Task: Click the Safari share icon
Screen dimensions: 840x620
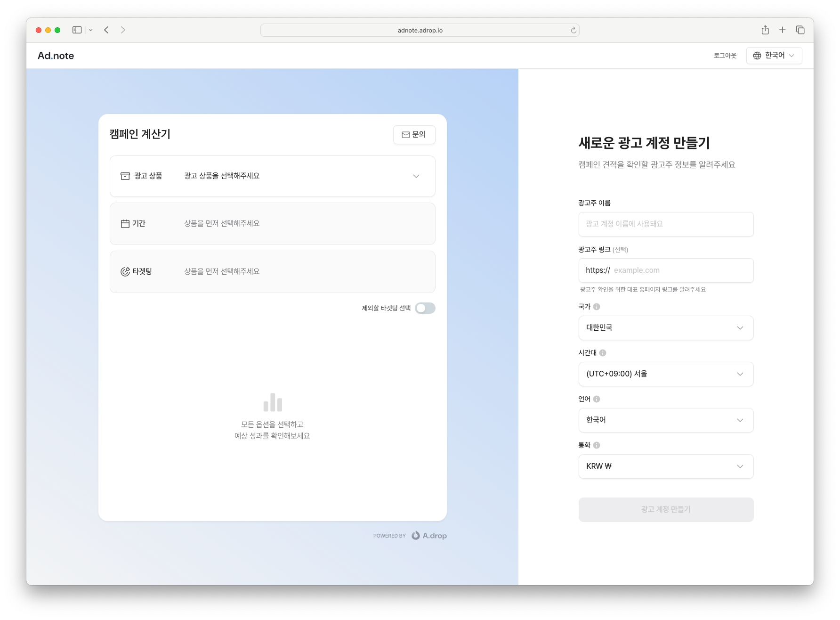Action: pyautogui.click(x=765, y=30)
